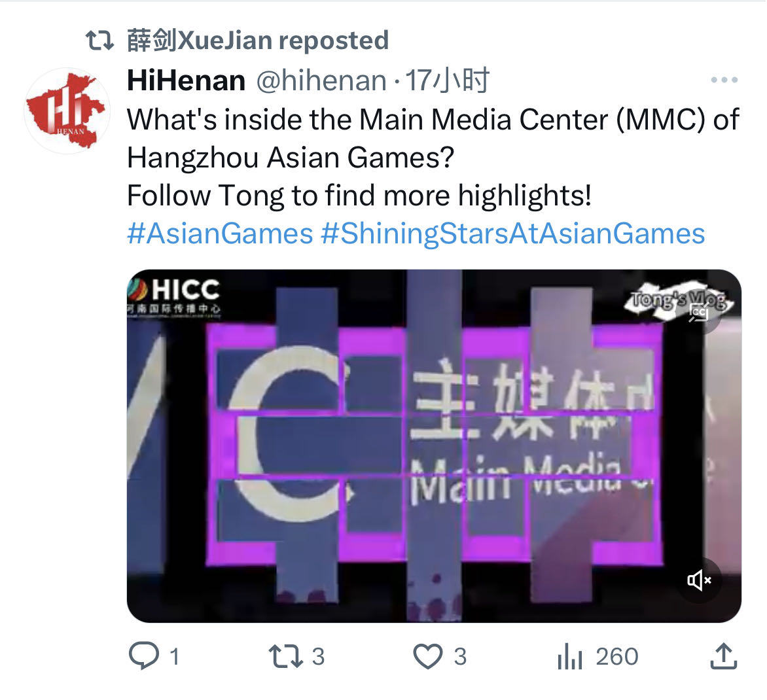767x700 pixels.
Task: Click the Tong's Vlog badge on video
Action: point(677,299)
